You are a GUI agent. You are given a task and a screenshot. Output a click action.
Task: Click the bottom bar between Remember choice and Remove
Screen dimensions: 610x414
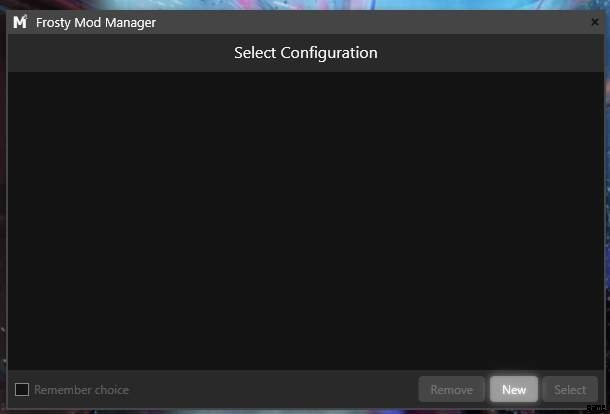[x=270, y=390]
